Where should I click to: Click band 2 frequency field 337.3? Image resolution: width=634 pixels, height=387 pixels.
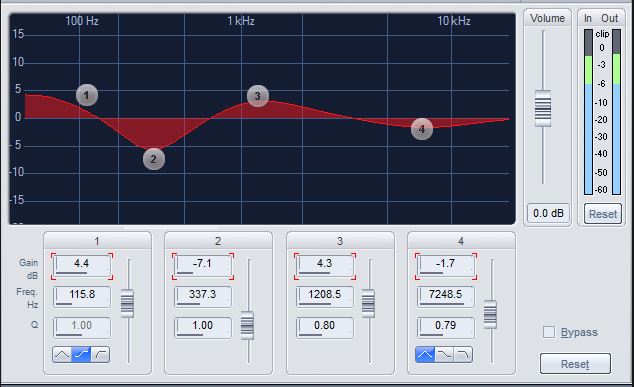203,296
